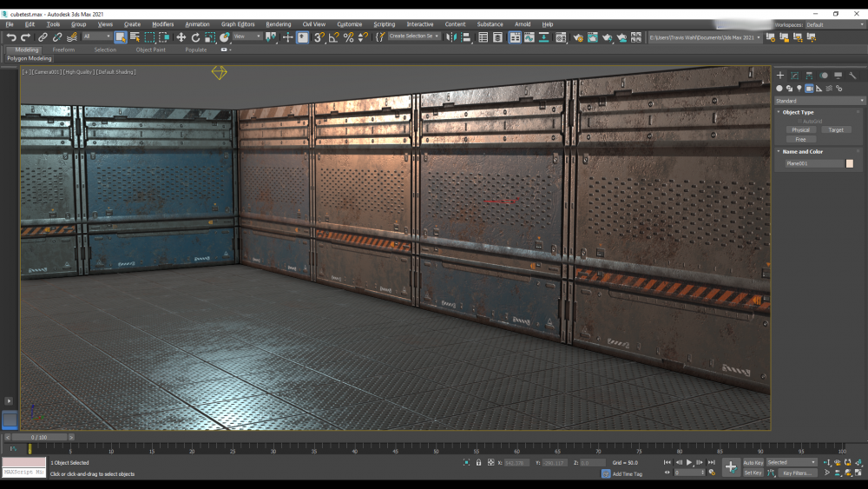This screenshot has width=868, height=489.
Task: Open the Modify tab in command panel
Action: point(794,76)
